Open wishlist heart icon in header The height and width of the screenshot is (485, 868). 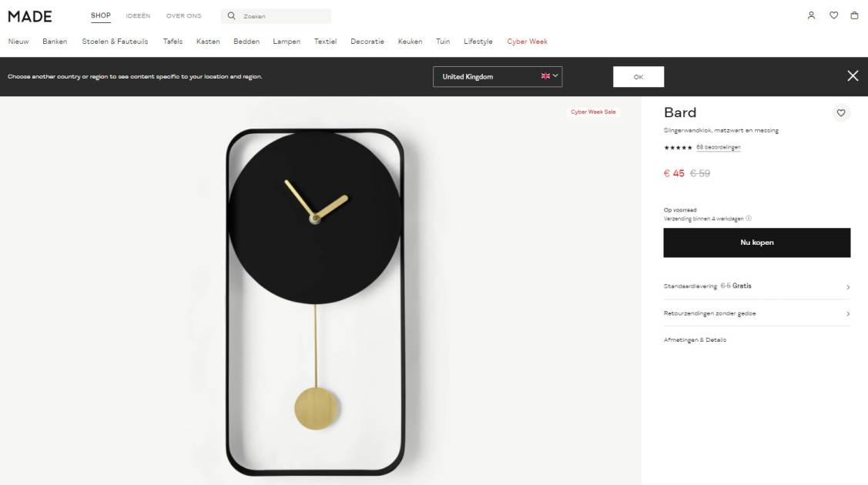[x=833, y=15]
